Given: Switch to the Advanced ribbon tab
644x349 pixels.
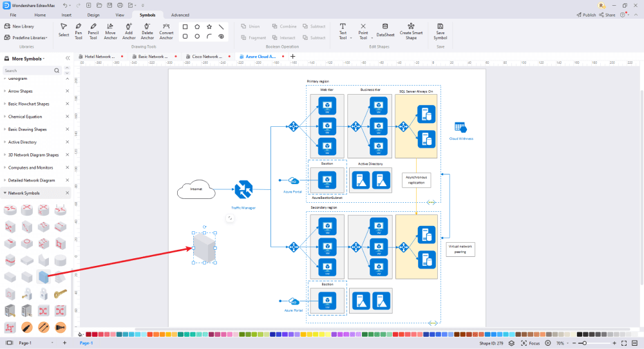Looking at the screenshot, I should [x=180, y=15].
